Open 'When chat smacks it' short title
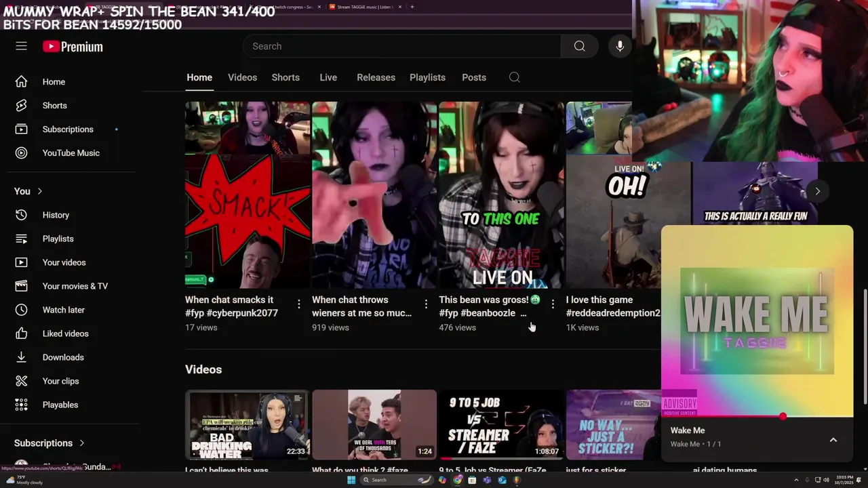 233,306
